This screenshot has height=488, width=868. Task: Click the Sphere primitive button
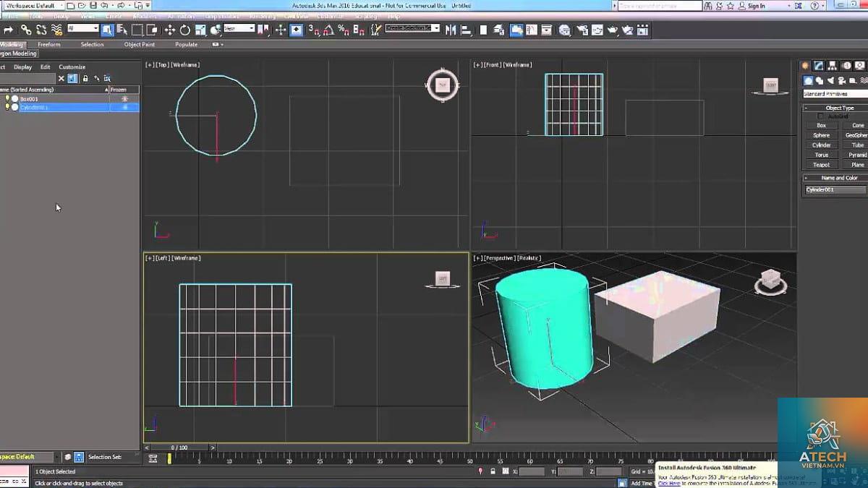(821, 135)
